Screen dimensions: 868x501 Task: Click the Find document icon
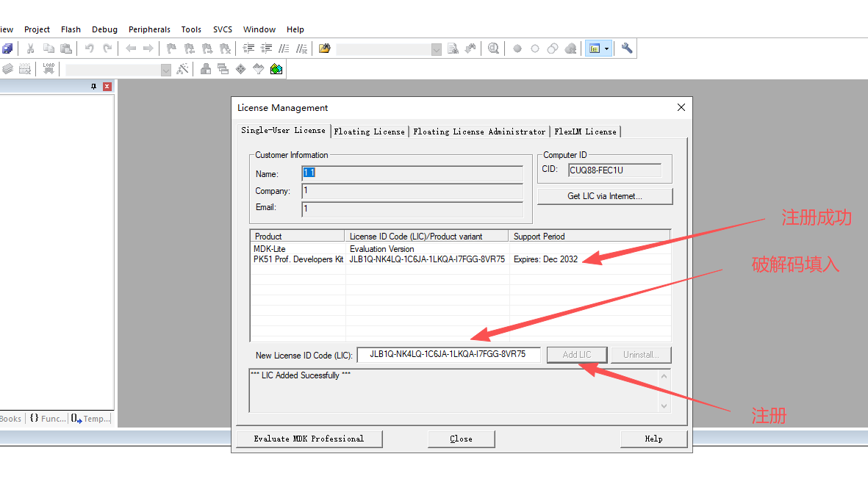tap(453, 48)
